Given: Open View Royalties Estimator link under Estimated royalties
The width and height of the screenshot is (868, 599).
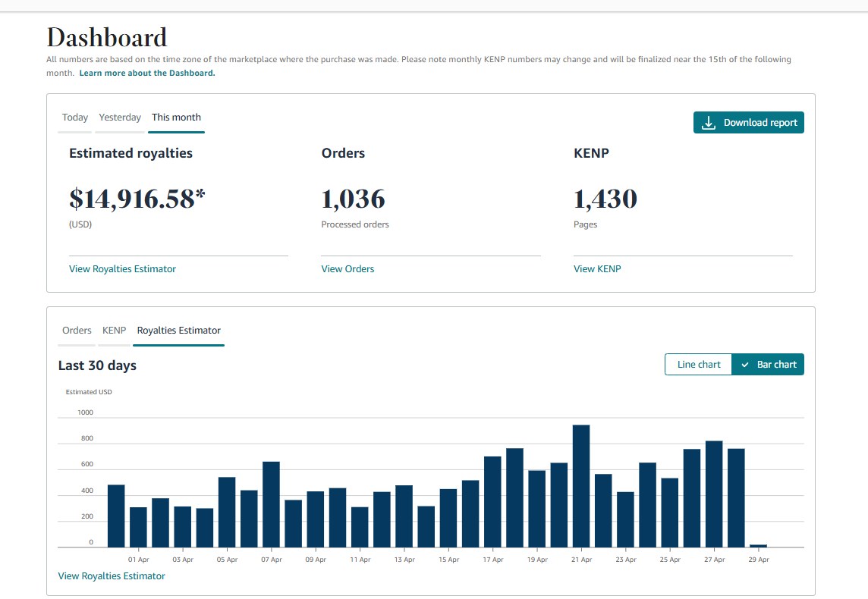Looking at the screenshot, I should coord(122,269).
